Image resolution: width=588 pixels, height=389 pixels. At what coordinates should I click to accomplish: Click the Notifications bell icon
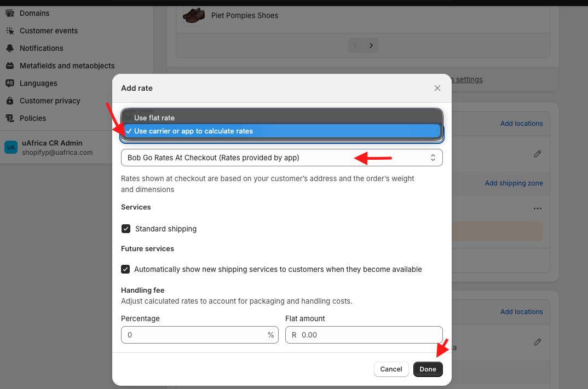pos(9,48)
